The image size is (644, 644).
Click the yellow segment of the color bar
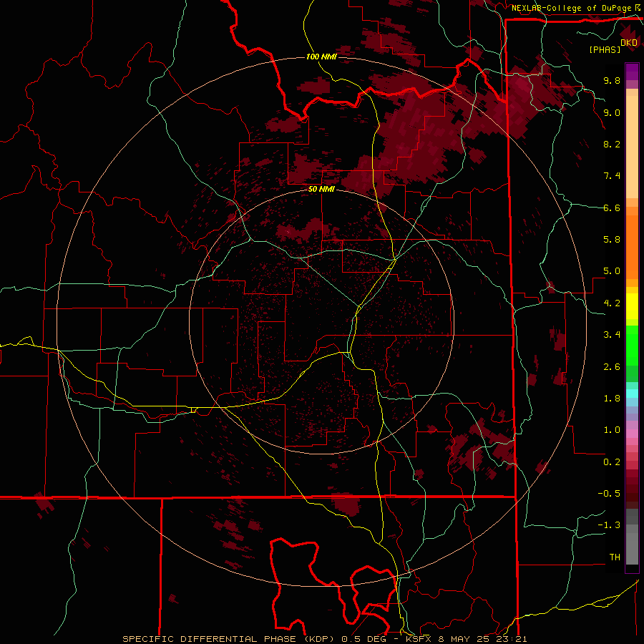[632, 306]
